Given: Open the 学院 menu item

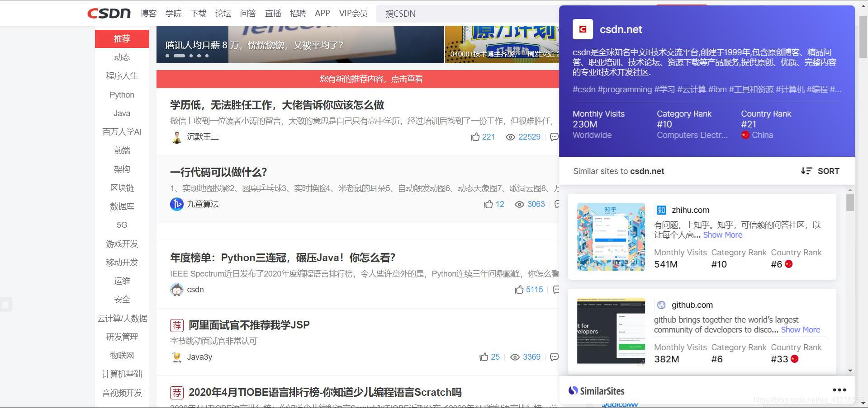Looking at the screenshot, I should pos(173,14).
